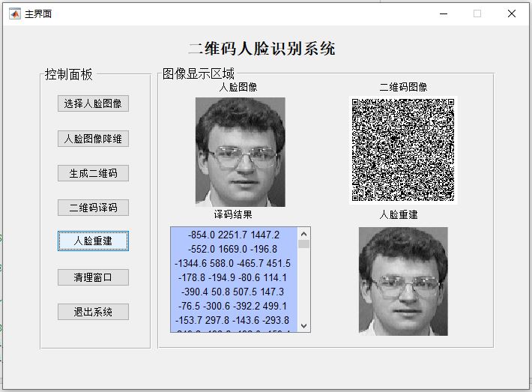
Task: Click the 选择人脸图像 button
Action: pos(93,103)
